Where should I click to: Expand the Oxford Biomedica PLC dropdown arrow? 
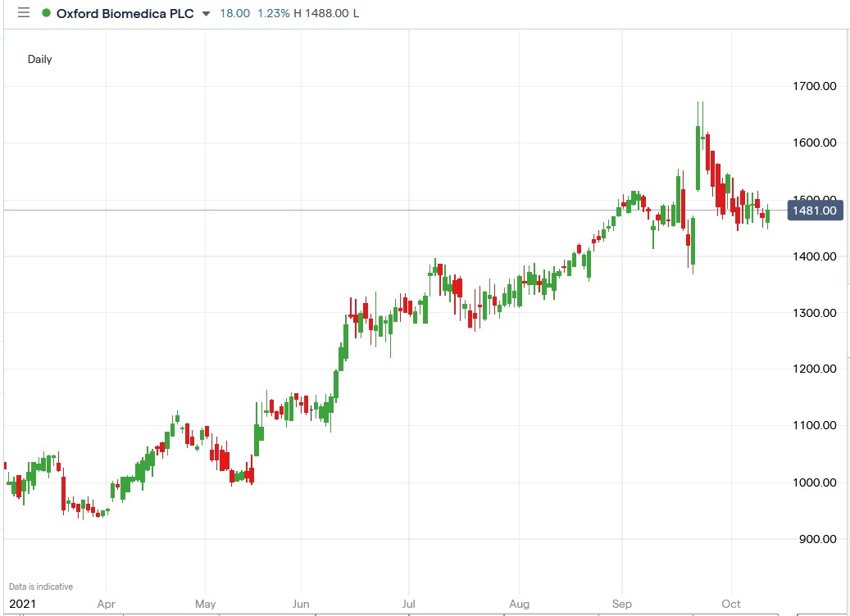click(206, 14)
